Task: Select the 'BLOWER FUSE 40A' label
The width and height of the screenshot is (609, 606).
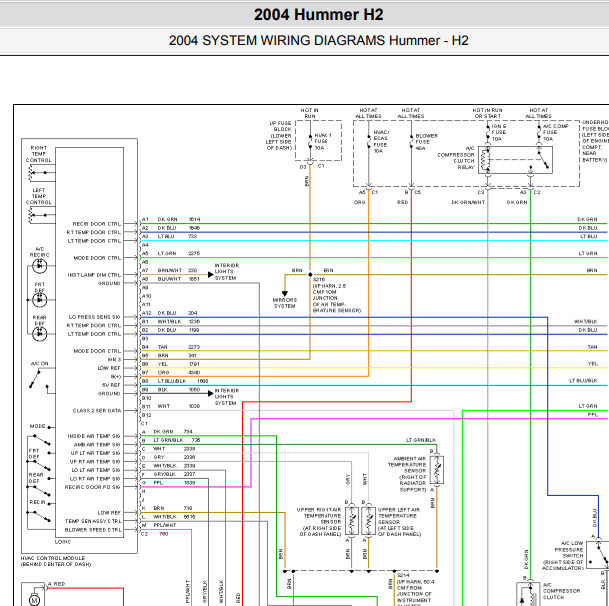Action: (426, 141)
